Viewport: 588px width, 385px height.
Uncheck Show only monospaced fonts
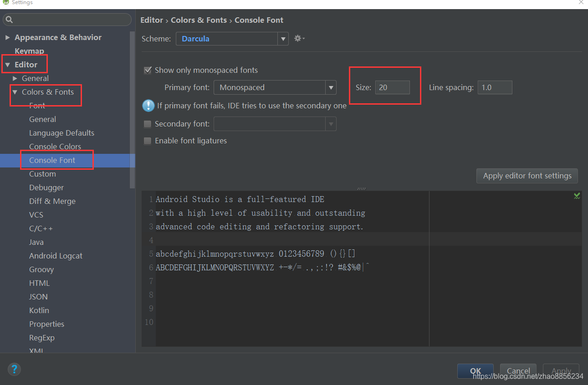click(x=148, y=70)
